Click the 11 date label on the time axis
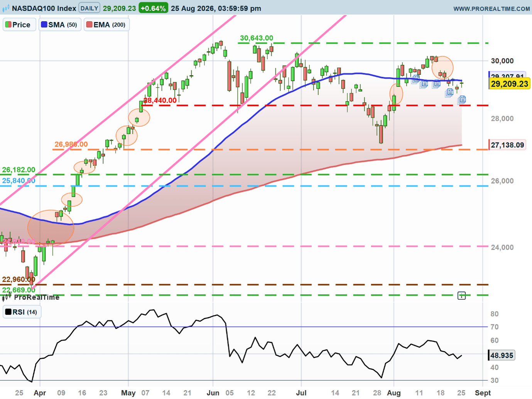 click(419, 393)
